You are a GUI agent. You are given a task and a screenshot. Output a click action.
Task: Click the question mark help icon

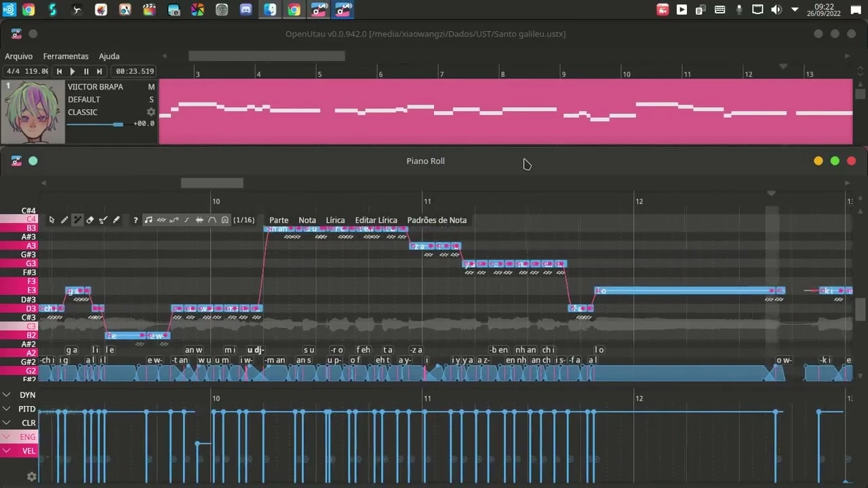pos(136,220)
